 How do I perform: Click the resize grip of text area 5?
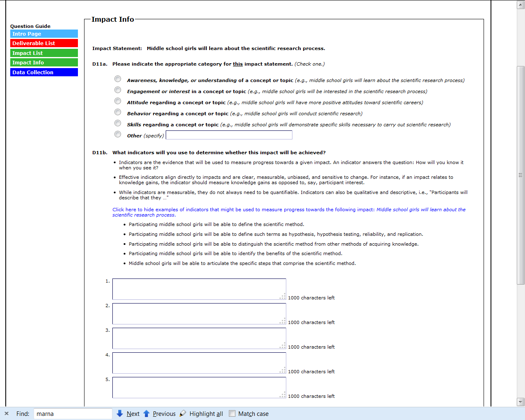(283, 395)
